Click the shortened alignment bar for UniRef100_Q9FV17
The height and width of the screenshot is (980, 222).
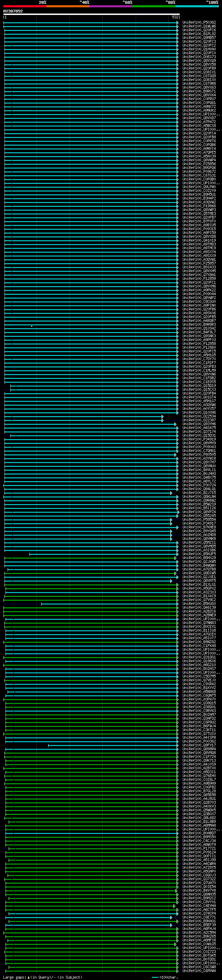[x=113, y=745]
